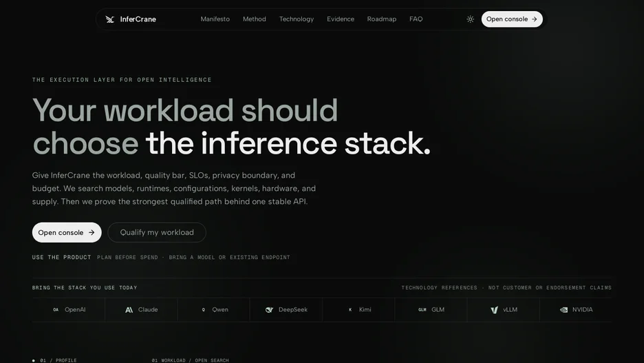The image size is (644, 363).
Task: Click the vLLM logo icon
Action: click(x=494, y=309)
